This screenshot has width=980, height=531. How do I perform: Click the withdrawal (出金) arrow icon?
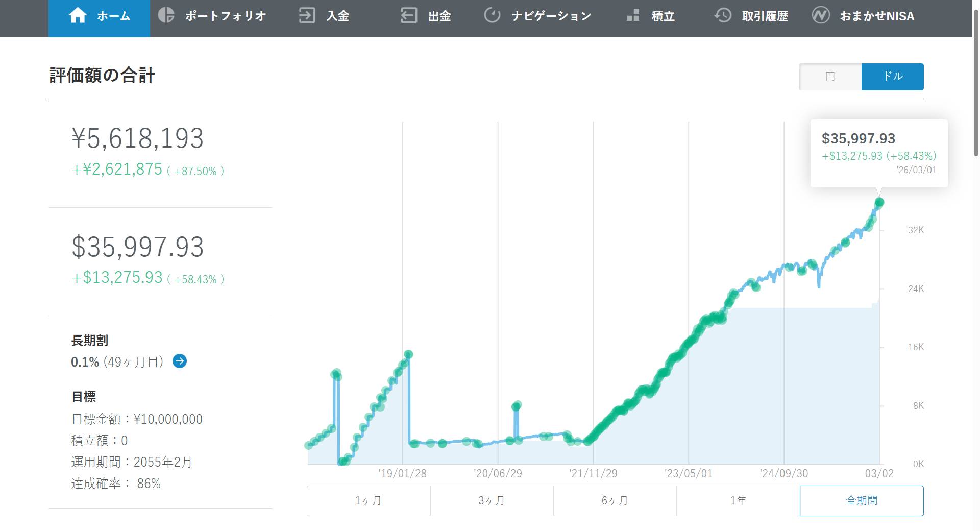[x=409, y=16]
